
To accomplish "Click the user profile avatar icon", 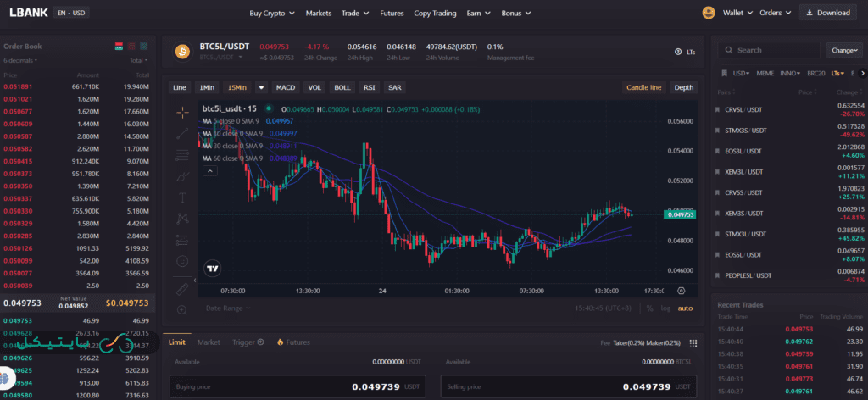I will pyautogui.click(x=709, y=13).
